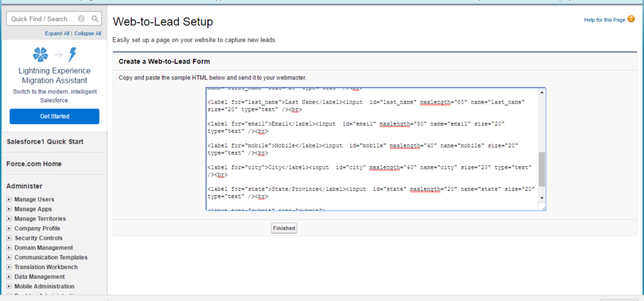This screenshot has width=644, height=301.
Task: Open the Manage Territories menu item
Action: (40, 219)
